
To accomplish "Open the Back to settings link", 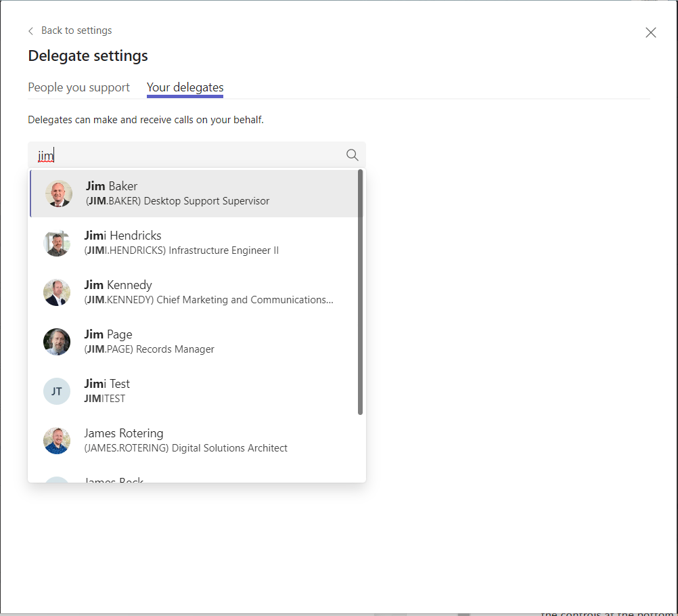I will tap(76, 30).
